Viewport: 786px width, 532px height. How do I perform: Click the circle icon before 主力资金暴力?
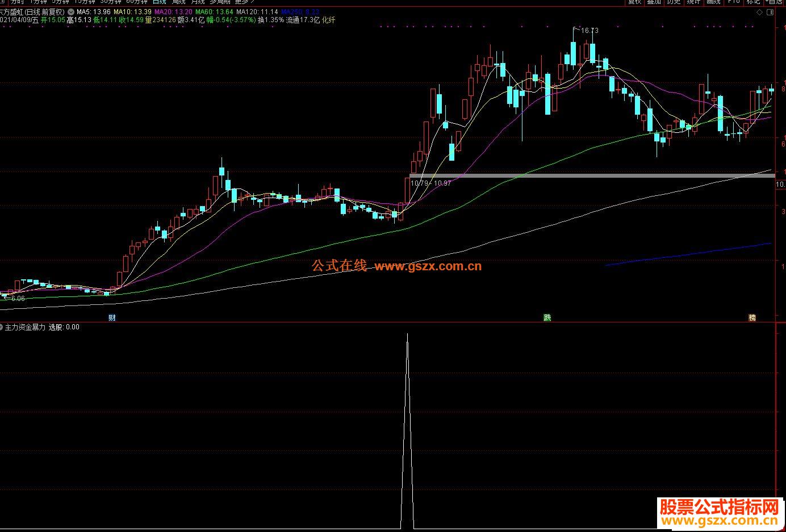coord(1,327)
